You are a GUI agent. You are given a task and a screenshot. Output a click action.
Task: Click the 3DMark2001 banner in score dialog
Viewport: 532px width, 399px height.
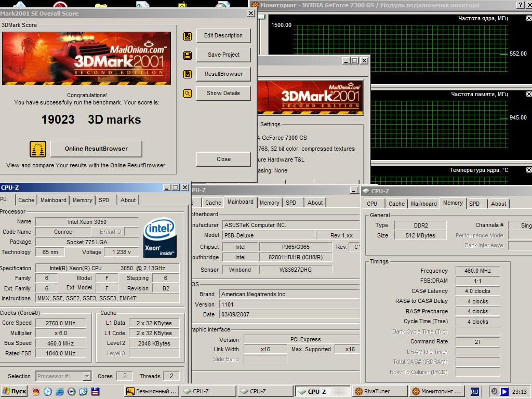pos(87,58)
